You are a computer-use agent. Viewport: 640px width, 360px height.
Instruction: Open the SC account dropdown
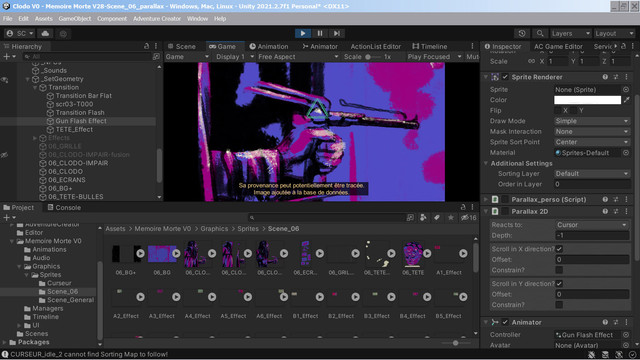pyautogui.click(x=21, y=33)
